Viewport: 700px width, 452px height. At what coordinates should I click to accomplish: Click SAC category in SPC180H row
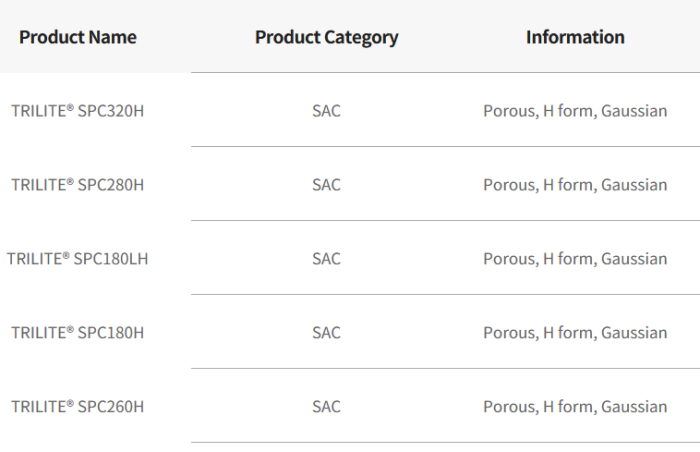[326, 333]
